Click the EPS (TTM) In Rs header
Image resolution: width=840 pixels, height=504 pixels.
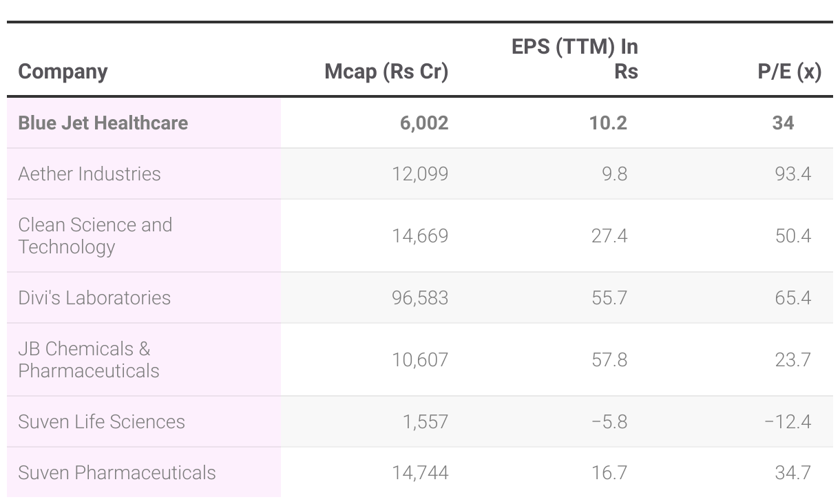coord(575,59)
